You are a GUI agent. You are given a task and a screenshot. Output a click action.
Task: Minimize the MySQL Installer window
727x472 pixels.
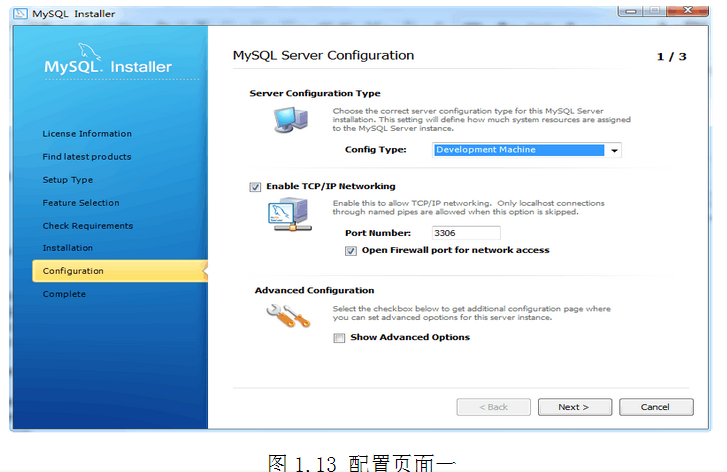[631, 11]
